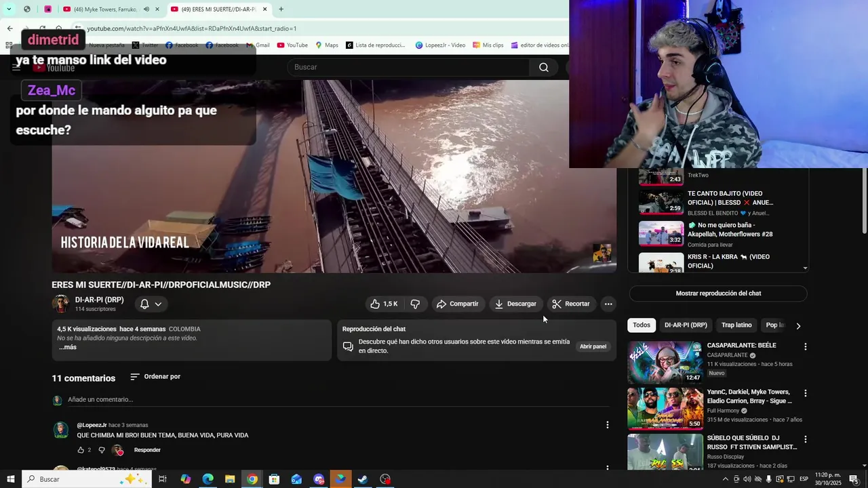The image size is (868, 488).
Task: Open the chat replay with Abrir panel
Action: [x=593, y=346]
